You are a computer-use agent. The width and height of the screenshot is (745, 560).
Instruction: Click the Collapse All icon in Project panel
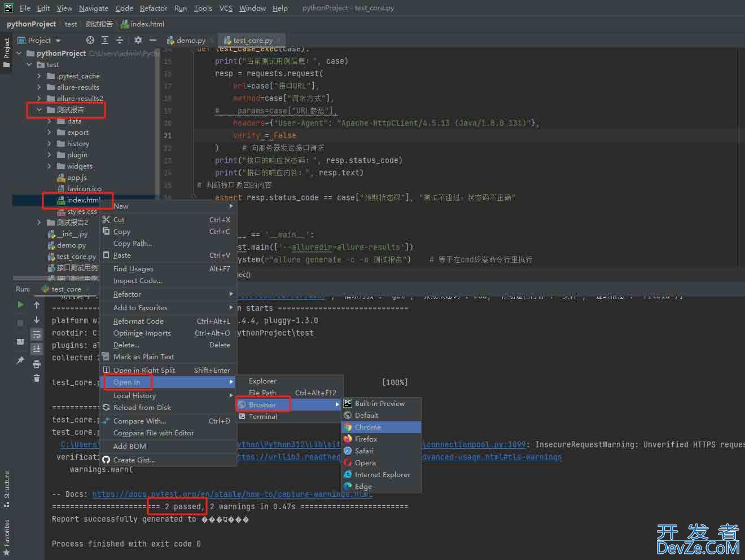click(x=119, y=40)
